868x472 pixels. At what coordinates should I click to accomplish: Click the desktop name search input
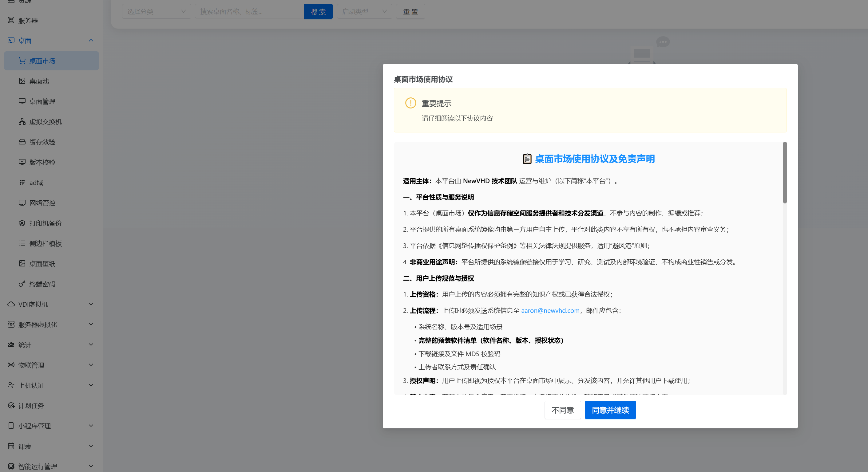tap(249, 11)
